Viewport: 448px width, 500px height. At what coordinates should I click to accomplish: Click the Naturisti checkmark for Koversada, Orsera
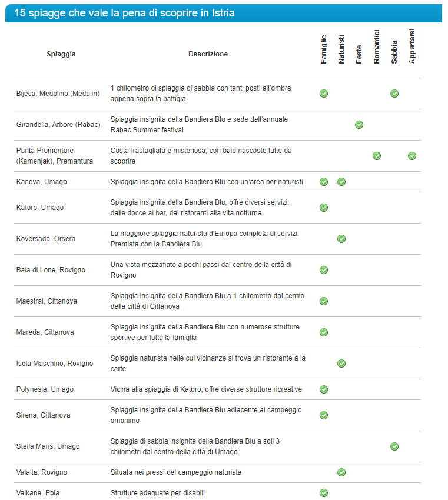(x=341, y=239)
